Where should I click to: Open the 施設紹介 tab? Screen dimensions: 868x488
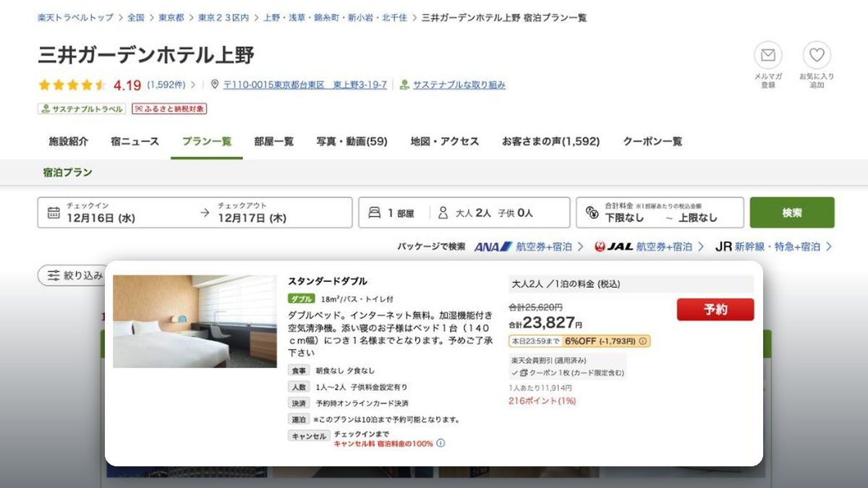[68, 142]
